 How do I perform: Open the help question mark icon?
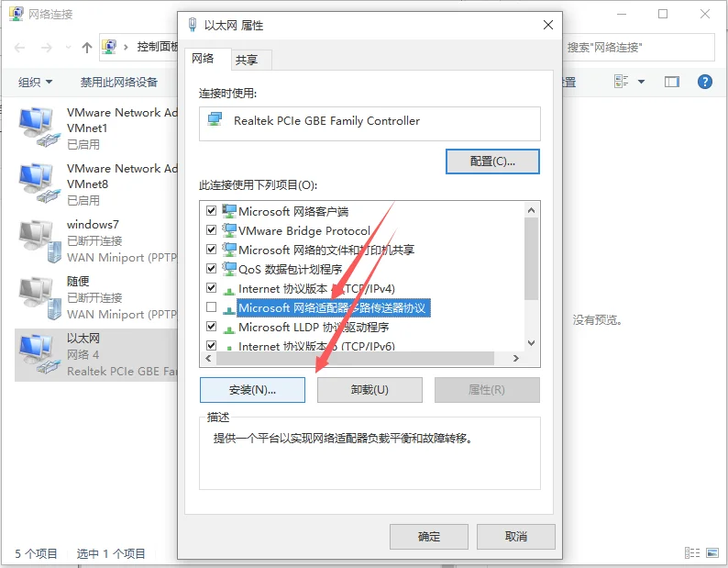click(x=704, y=82)
